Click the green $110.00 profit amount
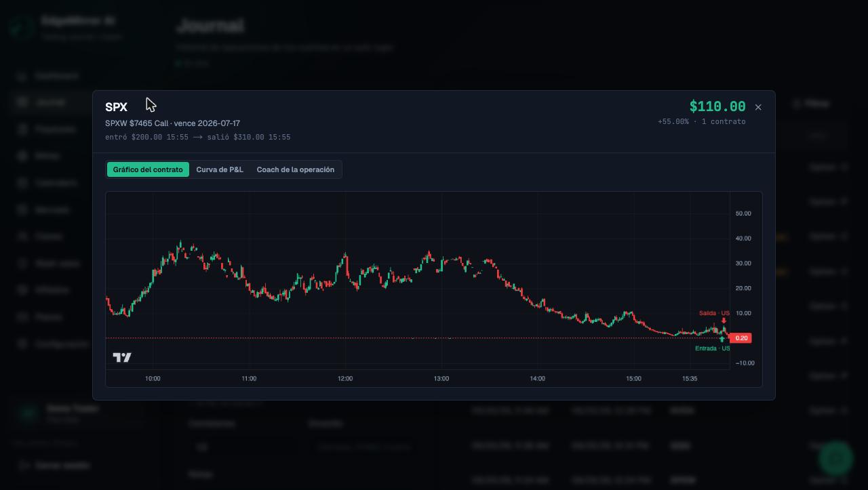868x490 pixels. (717, 106)
